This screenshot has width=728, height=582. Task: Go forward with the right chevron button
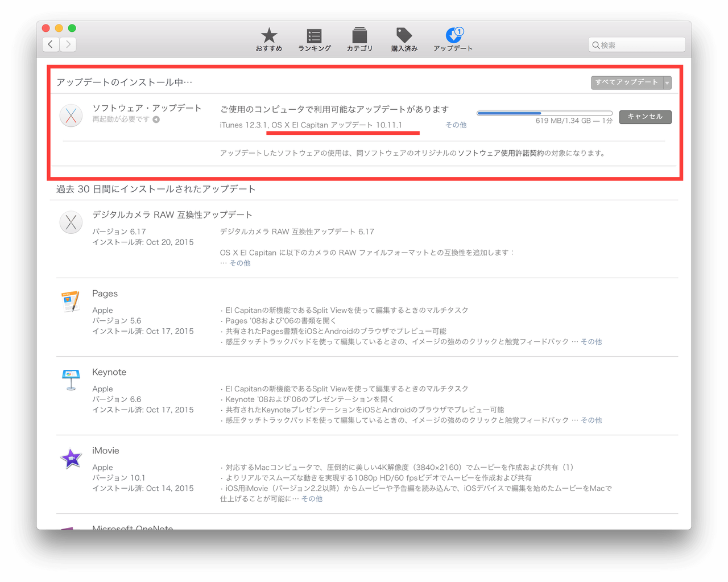pyautogui.click(x=68, y=44)
